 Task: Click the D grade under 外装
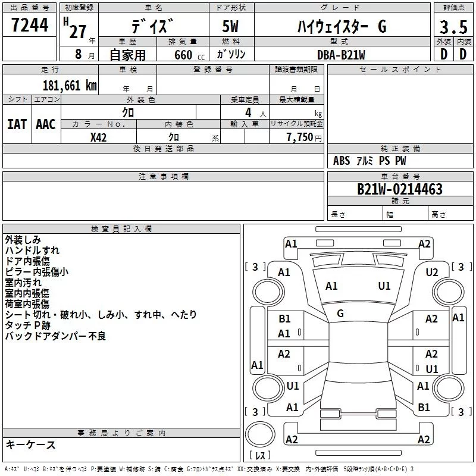click(444, 54)
